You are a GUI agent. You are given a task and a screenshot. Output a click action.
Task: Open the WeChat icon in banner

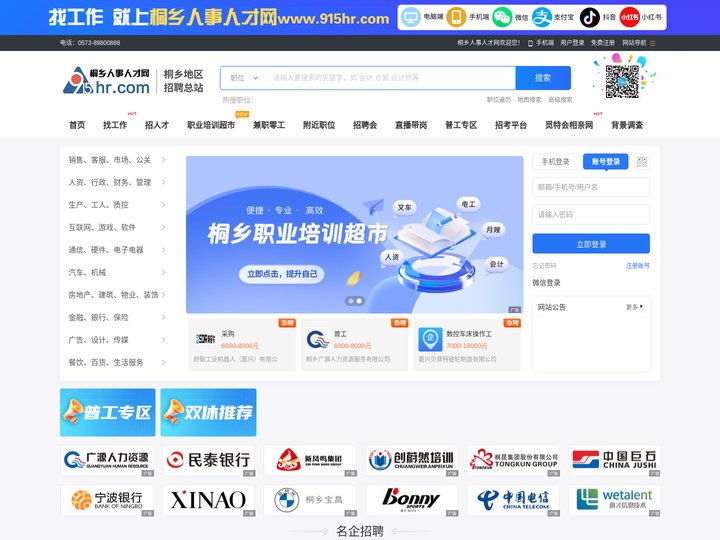(502, 17)
